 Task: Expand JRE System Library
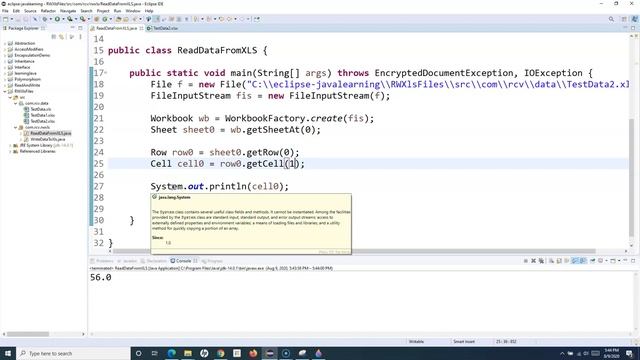pyautogui.click(x=10, y=145)
